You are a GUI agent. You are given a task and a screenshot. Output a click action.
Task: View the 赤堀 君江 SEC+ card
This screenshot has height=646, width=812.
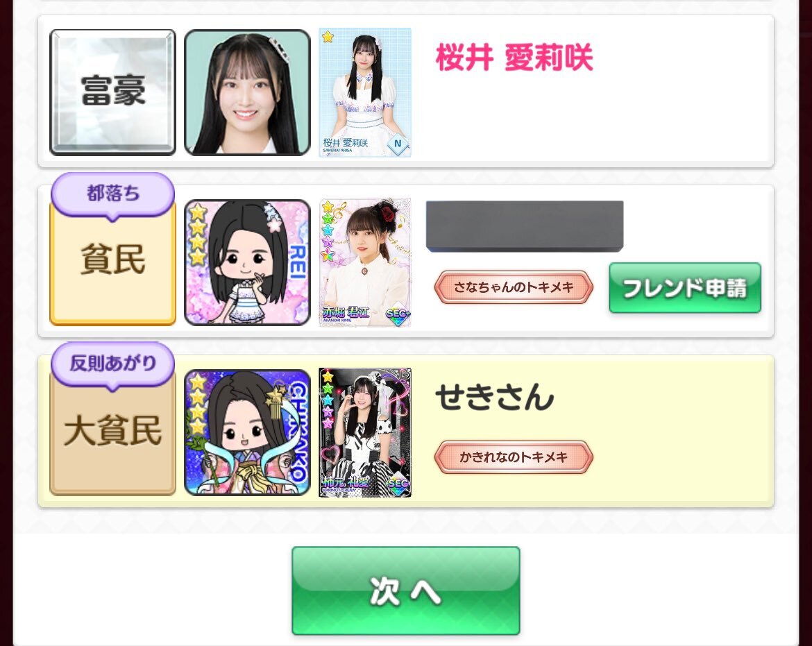[x=365, y=262]
